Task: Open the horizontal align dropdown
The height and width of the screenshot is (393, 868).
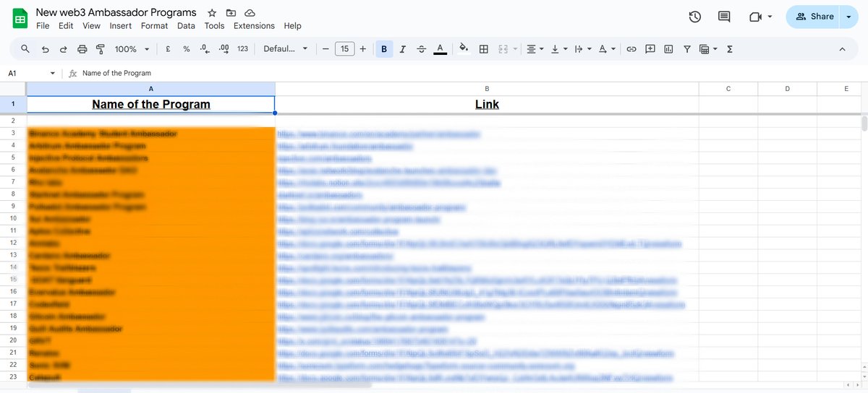Action: click(x=535, y=49)
